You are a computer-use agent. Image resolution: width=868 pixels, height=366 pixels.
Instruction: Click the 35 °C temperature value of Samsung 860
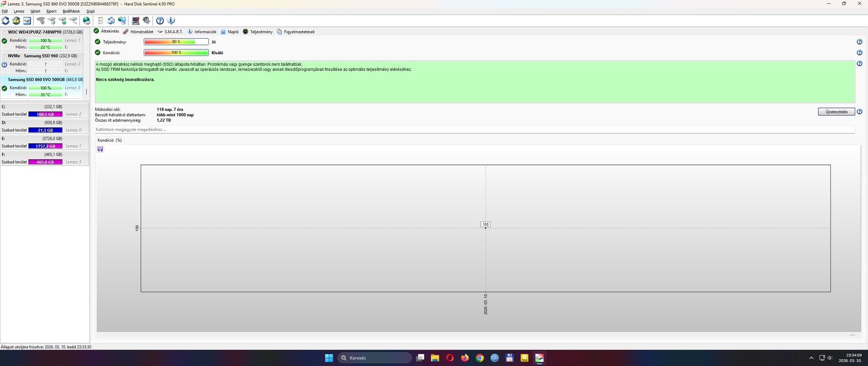point(45,95)
